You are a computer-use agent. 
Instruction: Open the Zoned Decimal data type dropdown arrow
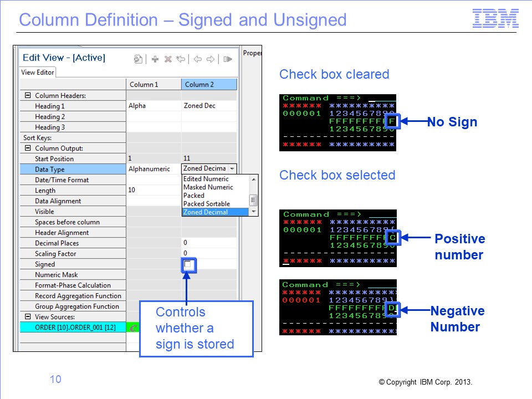[x=232, y=168]
